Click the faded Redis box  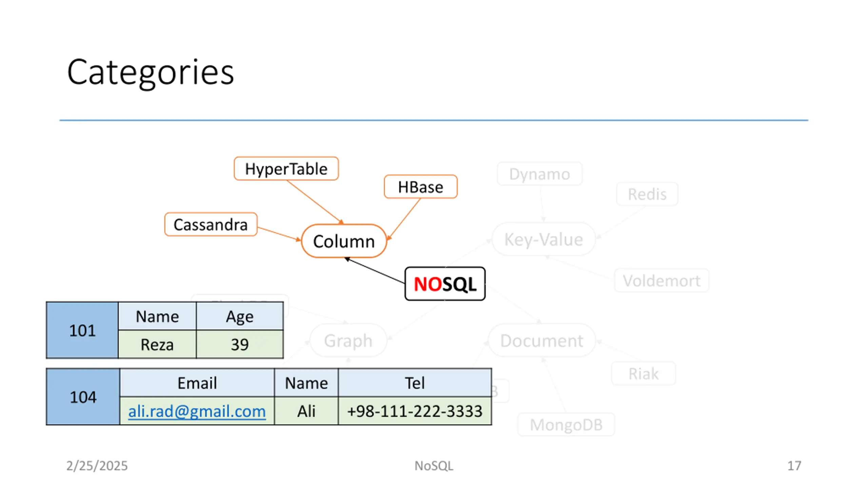[x=647, y=194]
